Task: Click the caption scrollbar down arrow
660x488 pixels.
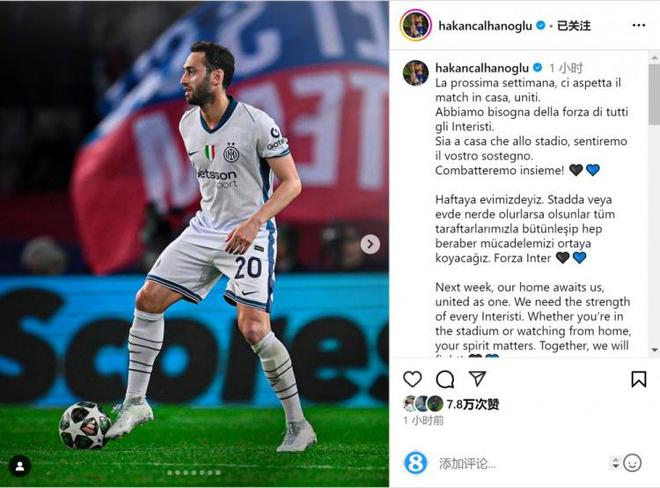Action: pos(655,350)
